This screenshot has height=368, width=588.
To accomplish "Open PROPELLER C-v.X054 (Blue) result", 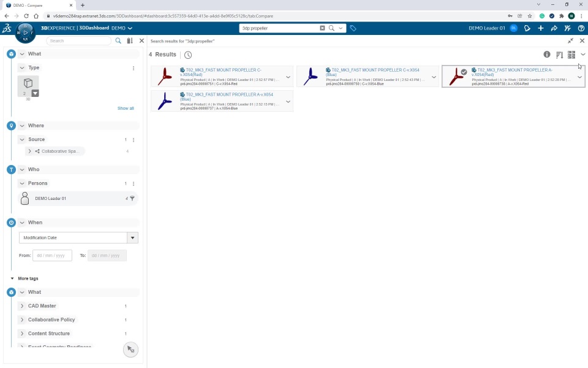I will click(x=372, y=72).
